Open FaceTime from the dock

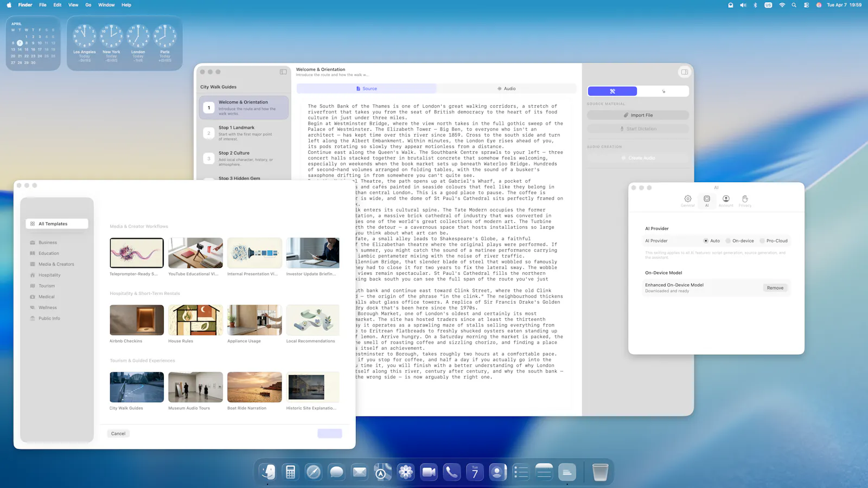click(429, 472)
